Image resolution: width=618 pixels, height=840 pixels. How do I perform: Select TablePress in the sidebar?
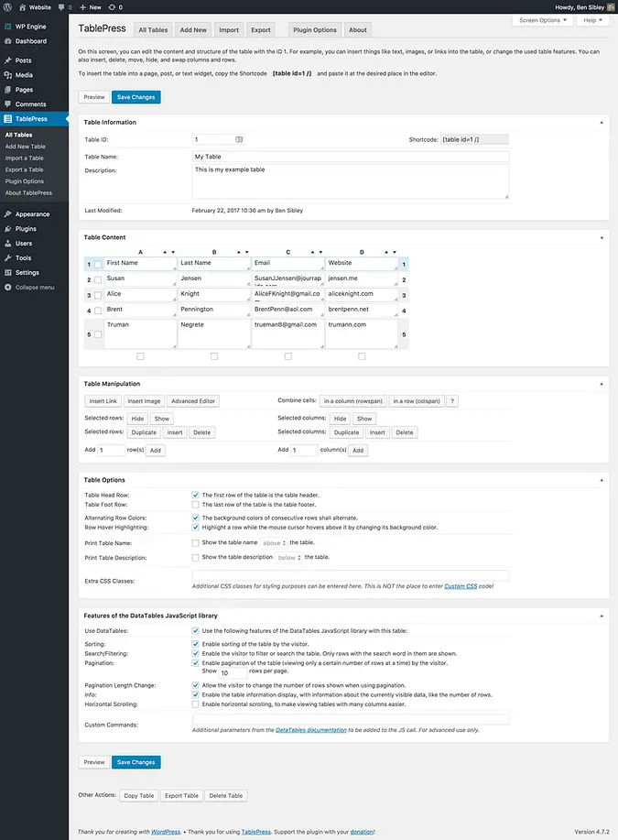pos(34,119)
